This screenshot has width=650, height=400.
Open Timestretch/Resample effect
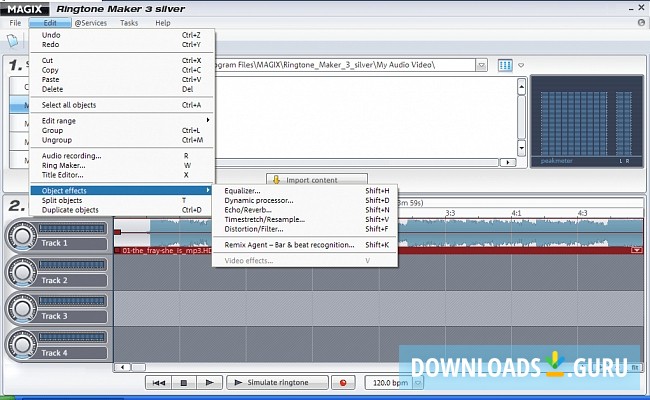[305, 219]
